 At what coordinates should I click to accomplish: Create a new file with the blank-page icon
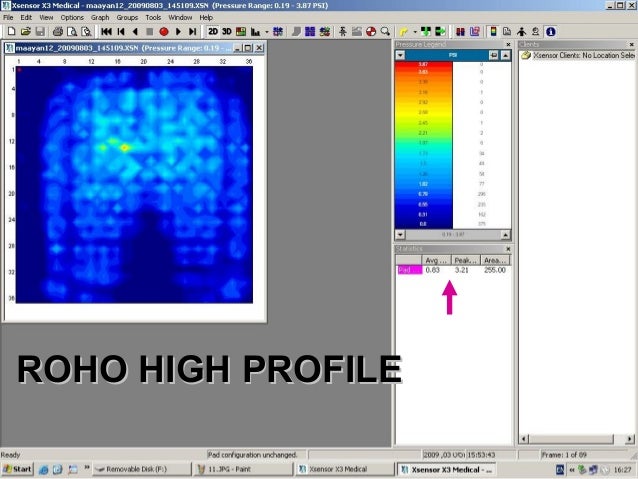(x=11, y=31)
